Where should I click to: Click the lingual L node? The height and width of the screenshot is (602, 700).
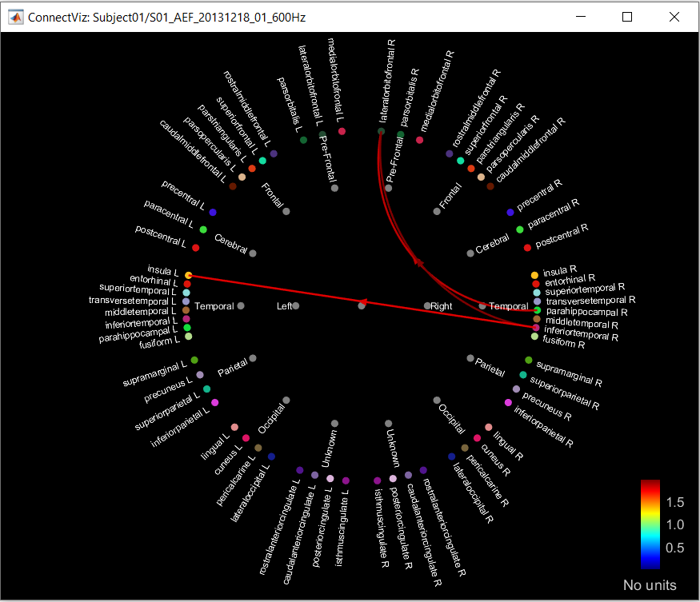[x=234, y=427]
